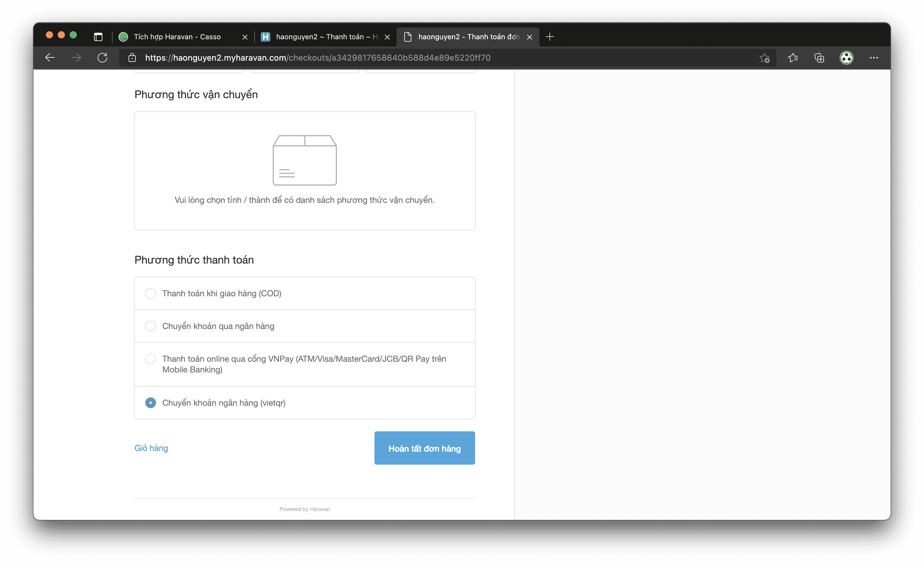The width and height of the screenshot is (924, 564).
Task: Choose VNPay online payment option
Action: (305, 364)
